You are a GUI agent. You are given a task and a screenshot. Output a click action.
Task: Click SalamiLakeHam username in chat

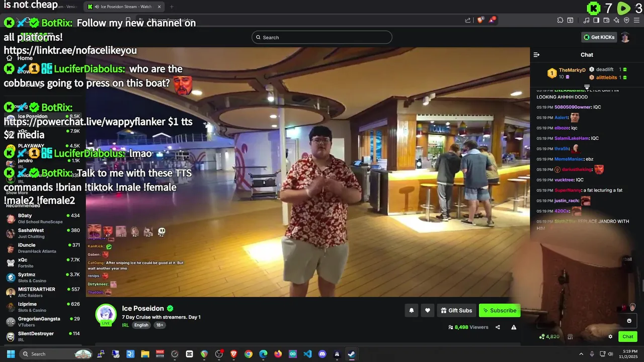coord(572,138)
